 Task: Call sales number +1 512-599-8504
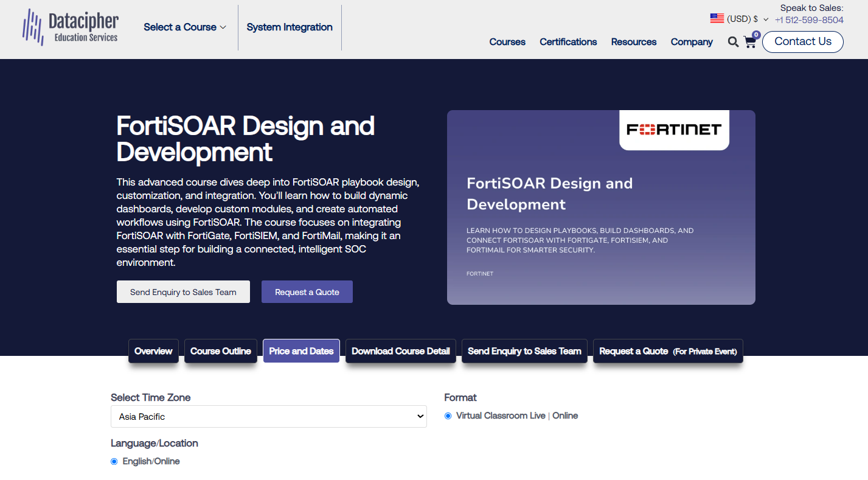click(809, 20)
